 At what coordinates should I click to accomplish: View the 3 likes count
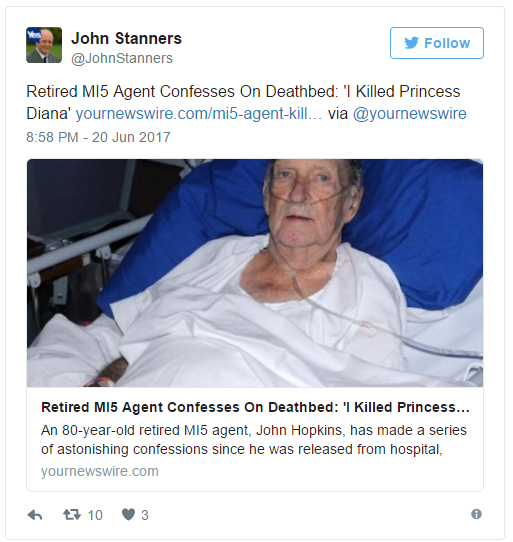145,515
